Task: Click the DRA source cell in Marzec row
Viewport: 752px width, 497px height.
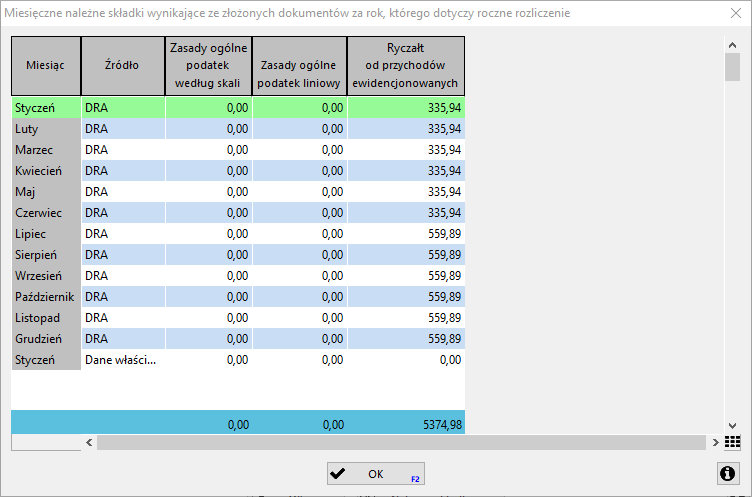Action: click(123, 150)
